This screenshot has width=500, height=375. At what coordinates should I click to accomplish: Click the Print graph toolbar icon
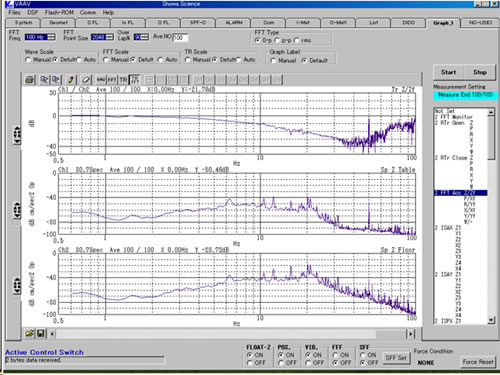(30, 80)
